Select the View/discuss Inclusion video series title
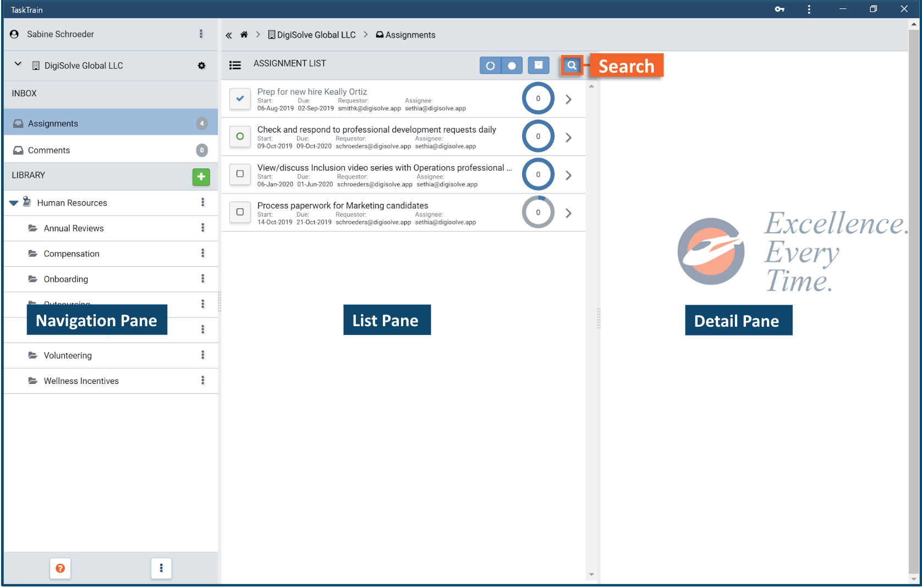 point(385,167)
